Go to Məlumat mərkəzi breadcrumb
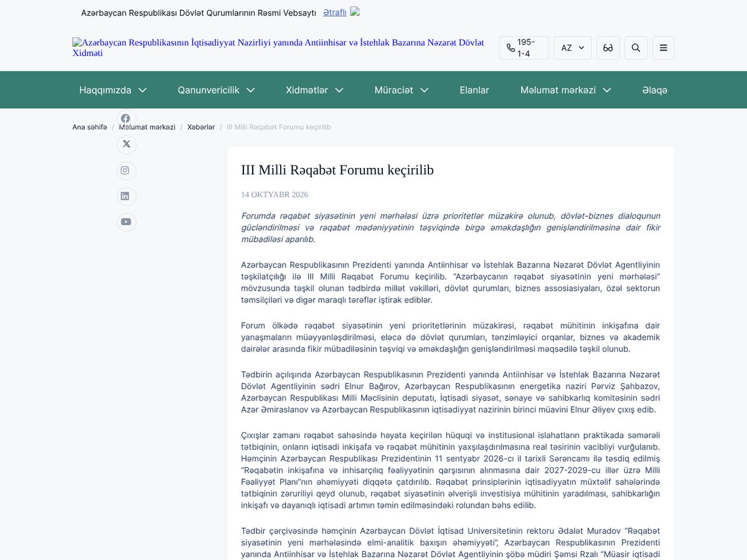This screenshot has height=560, width=747. click(148, 127)
